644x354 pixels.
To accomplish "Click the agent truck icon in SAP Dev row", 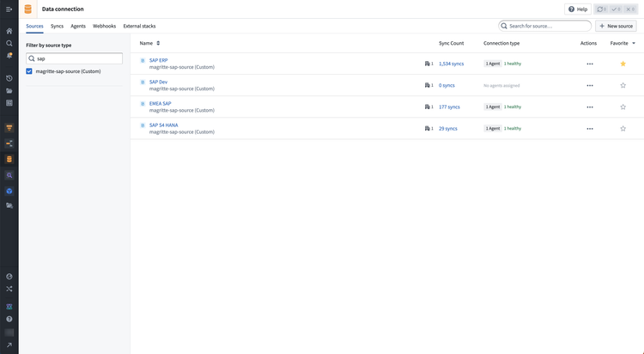I will (428, 86).
